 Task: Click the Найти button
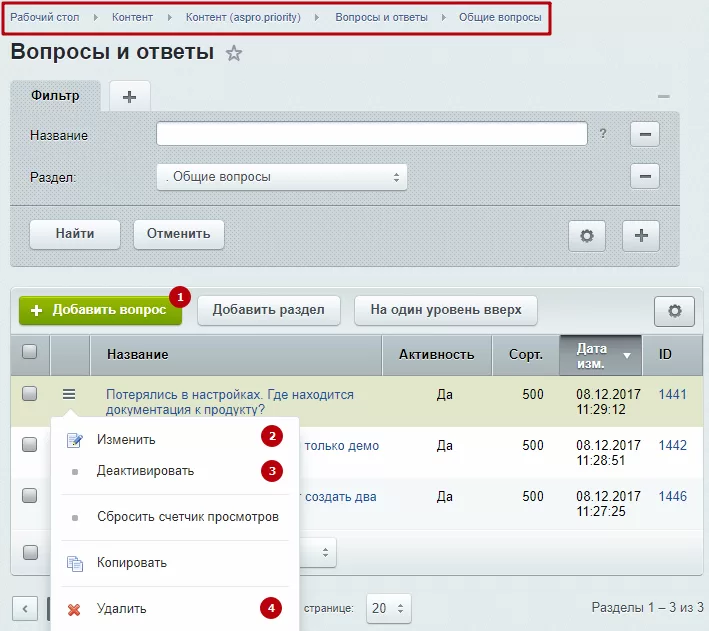click(75, 234)
